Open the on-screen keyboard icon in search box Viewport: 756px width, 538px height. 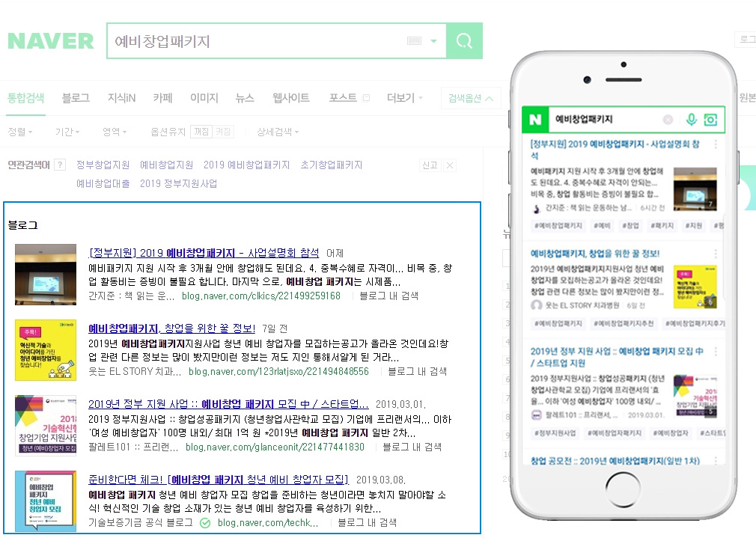coord(414,41)
